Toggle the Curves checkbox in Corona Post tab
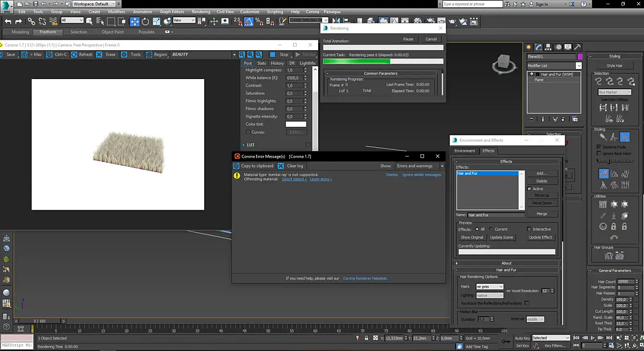Viewport: 644px width, 351px height. (248, 132)
